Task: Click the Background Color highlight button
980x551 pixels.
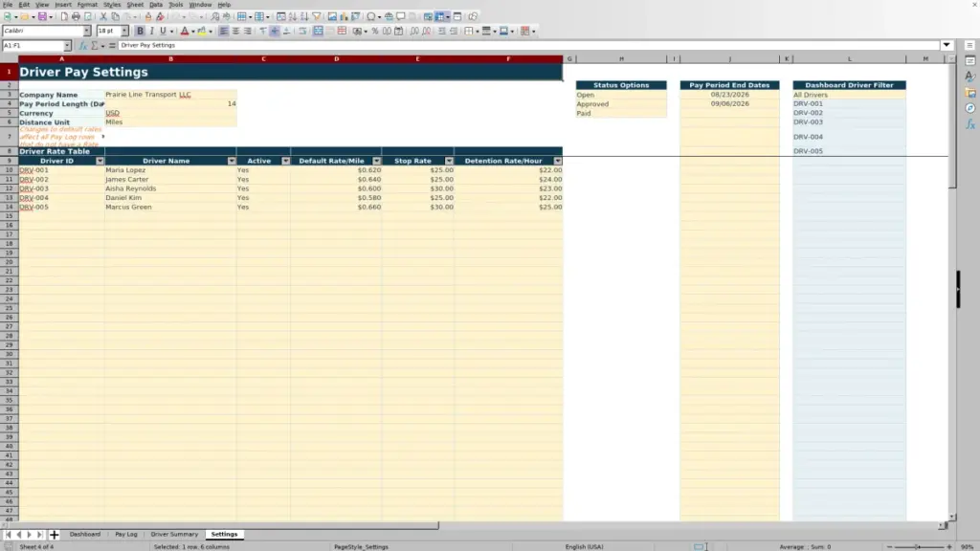Action: [202, 31]
